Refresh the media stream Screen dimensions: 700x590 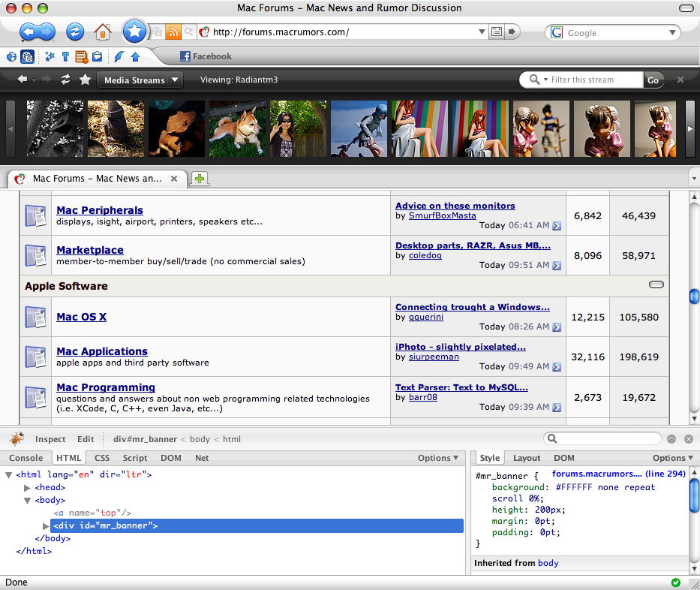click(x=65, y=80)
